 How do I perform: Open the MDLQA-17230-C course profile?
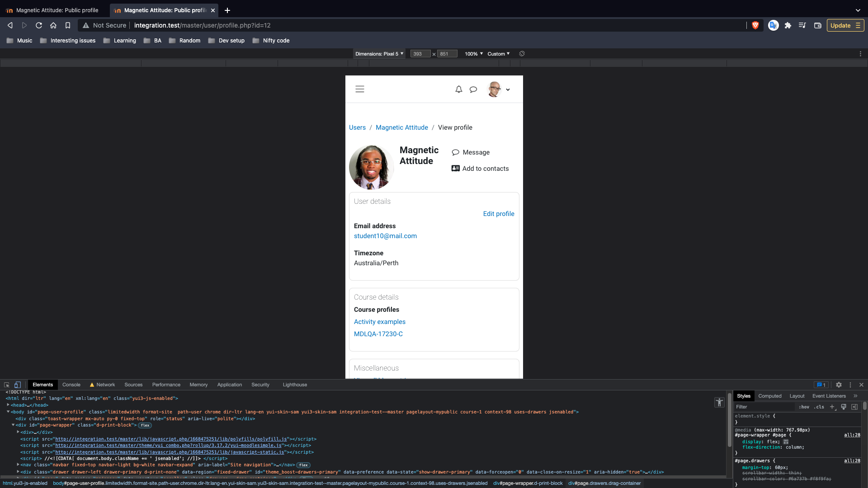(378, 334)
